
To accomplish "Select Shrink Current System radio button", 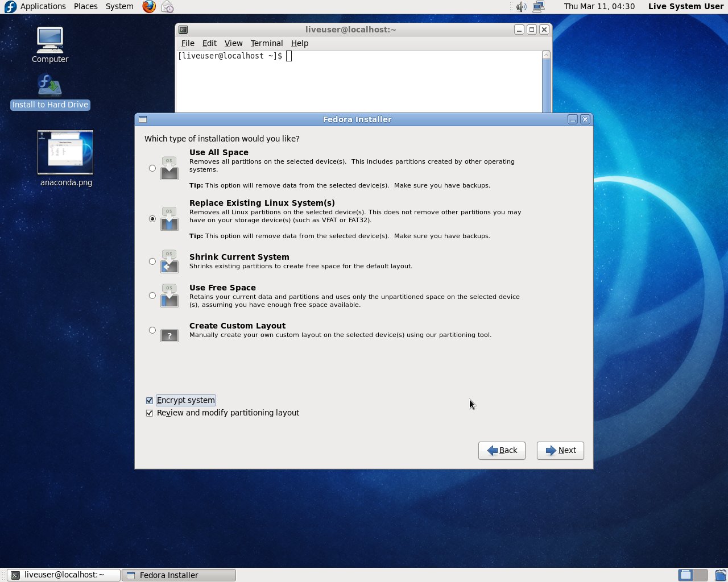I will pos(152,261).
